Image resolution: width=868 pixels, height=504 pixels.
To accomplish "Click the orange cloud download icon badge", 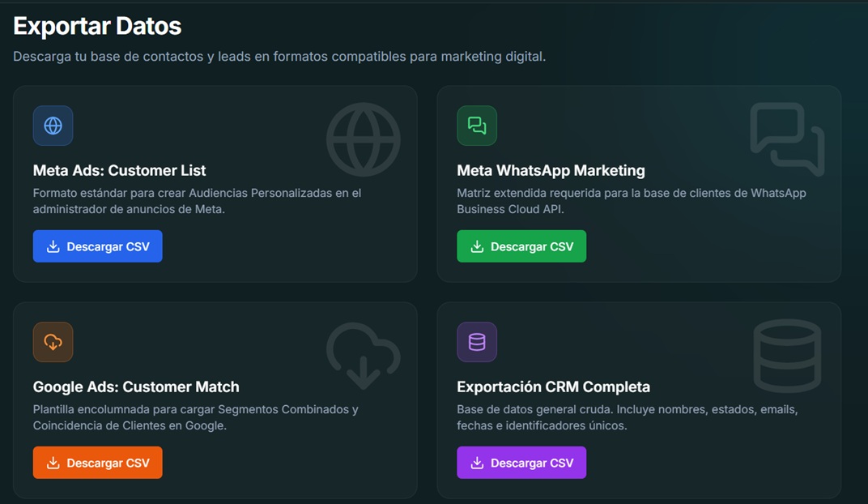I will pyautogui.click(x=53, y=342).
